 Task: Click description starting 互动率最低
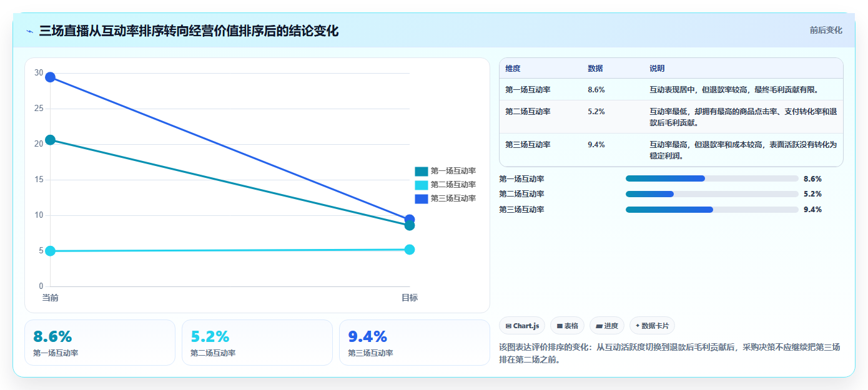tap(743, 117)
